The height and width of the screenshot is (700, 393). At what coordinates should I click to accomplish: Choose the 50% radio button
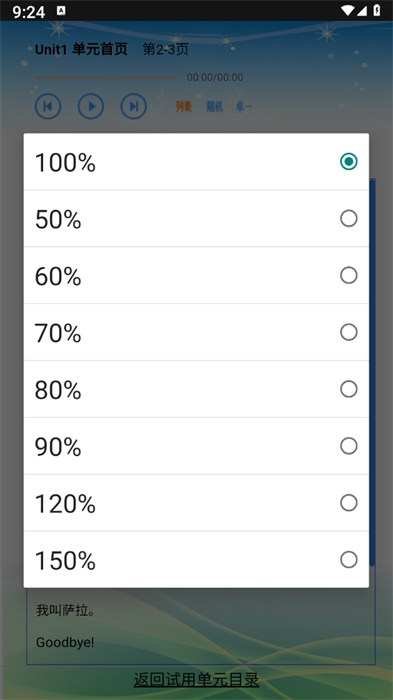[348, 218]
